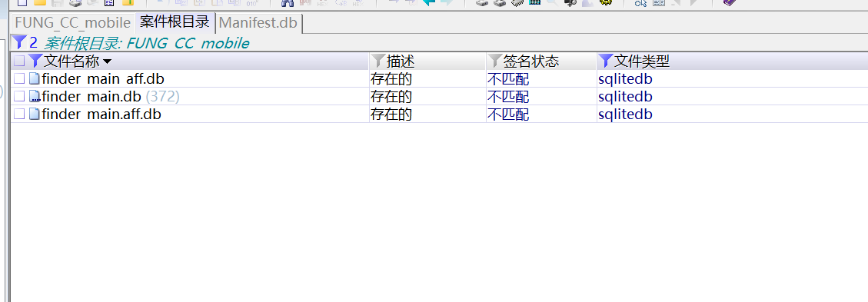Click 存在的 in the finder_main_aff.db row
The width and height of the screenshot is (868, 302).
click(391, 78)
